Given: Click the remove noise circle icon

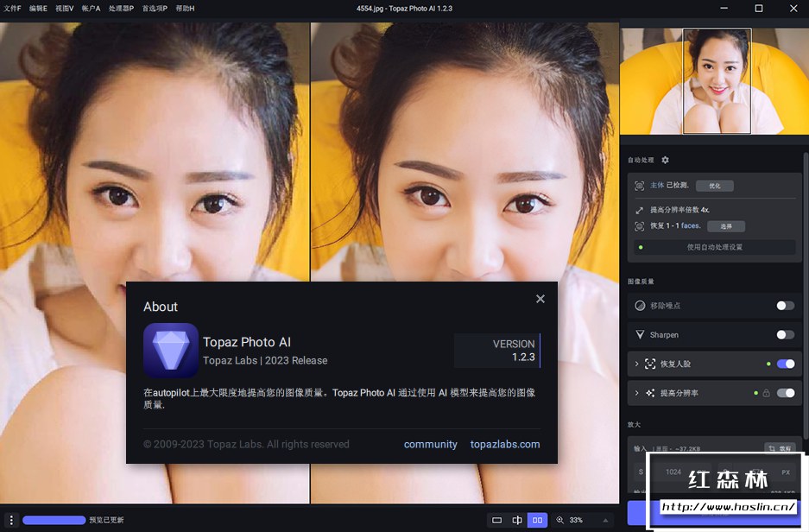Looking at the screenshot, I should 640,306.
